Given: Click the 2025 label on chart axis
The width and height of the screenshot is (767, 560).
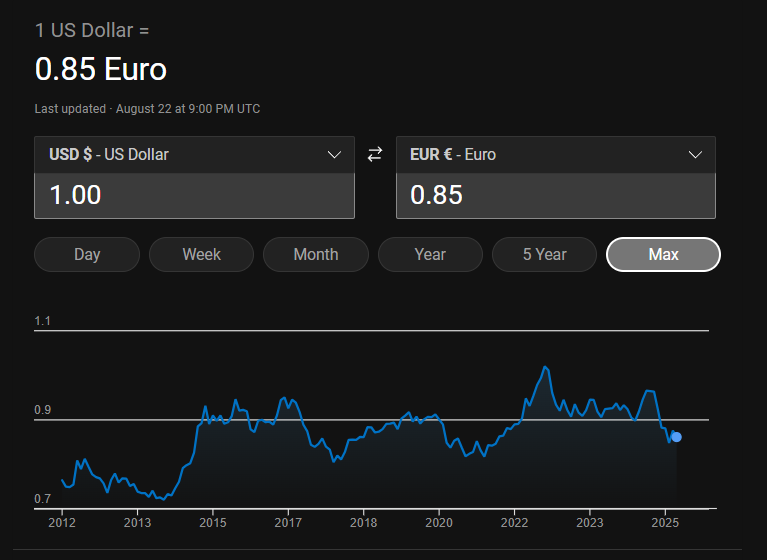Looking at the screenshot, I should tap(665, 523).
